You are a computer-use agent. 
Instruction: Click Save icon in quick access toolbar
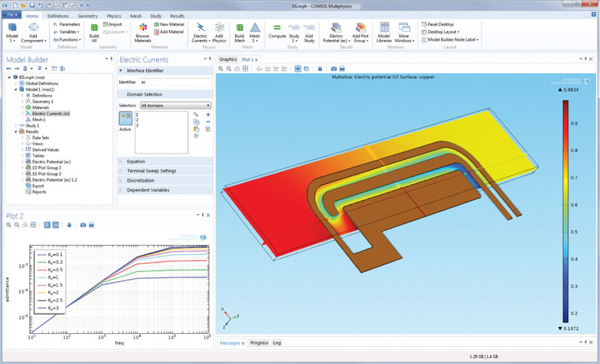click(32, 5)
